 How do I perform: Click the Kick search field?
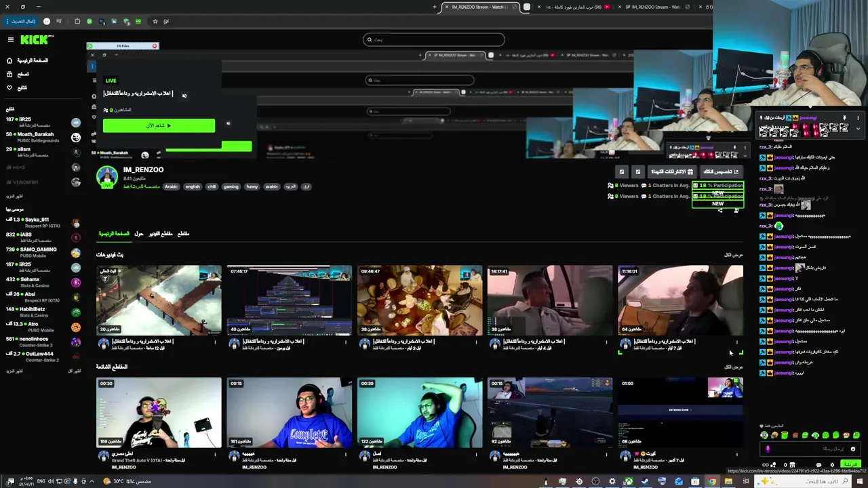pos(434,39)
